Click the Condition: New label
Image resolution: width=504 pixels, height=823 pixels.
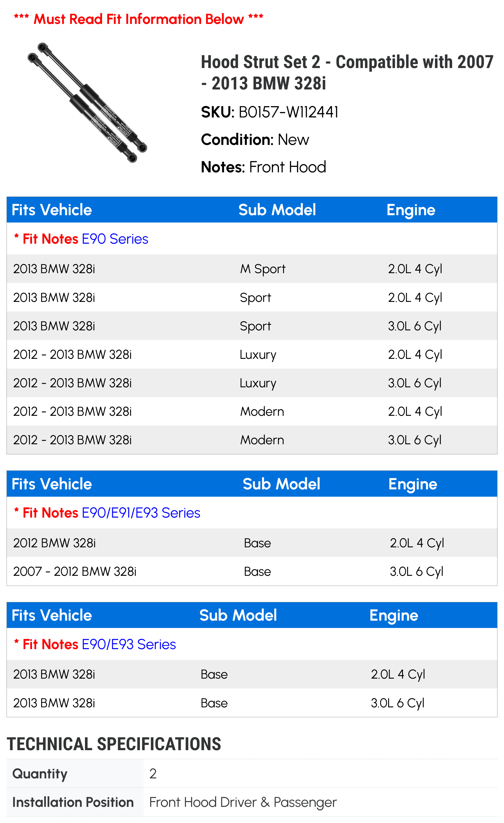click(255, 140)
